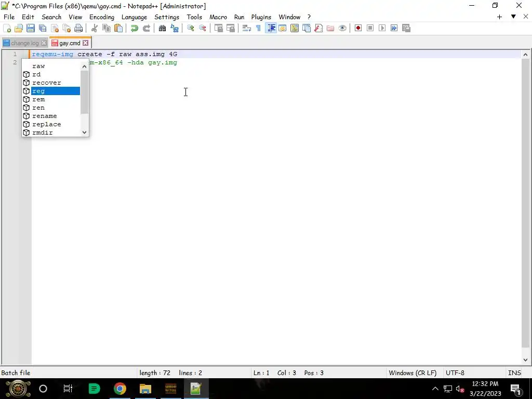Click the Zoom Out magnifier icon
532x399 pixels.
(x=202, y=28)
